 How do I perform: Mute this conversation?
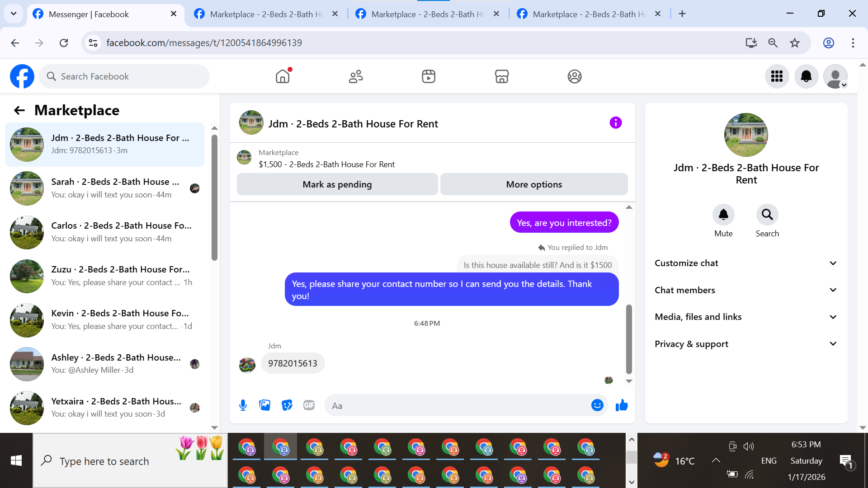tap(723, 215)
